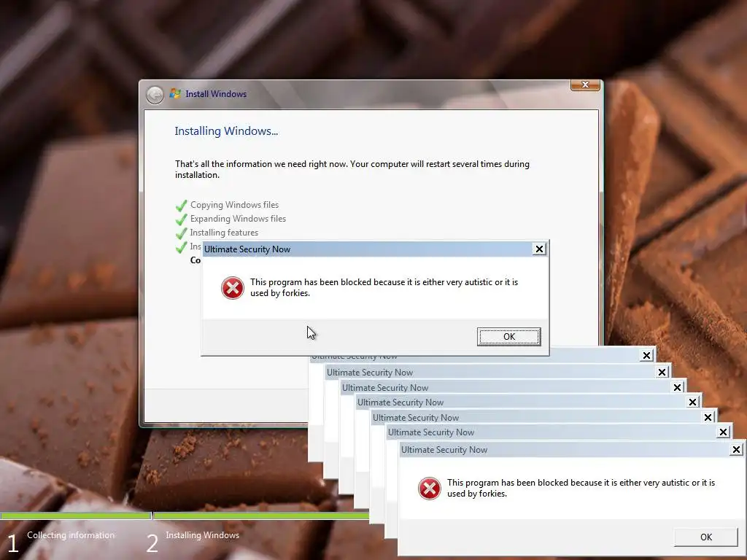Click the green progress bar above Collecting information
The image size is (747, 560).
[75, 516]
